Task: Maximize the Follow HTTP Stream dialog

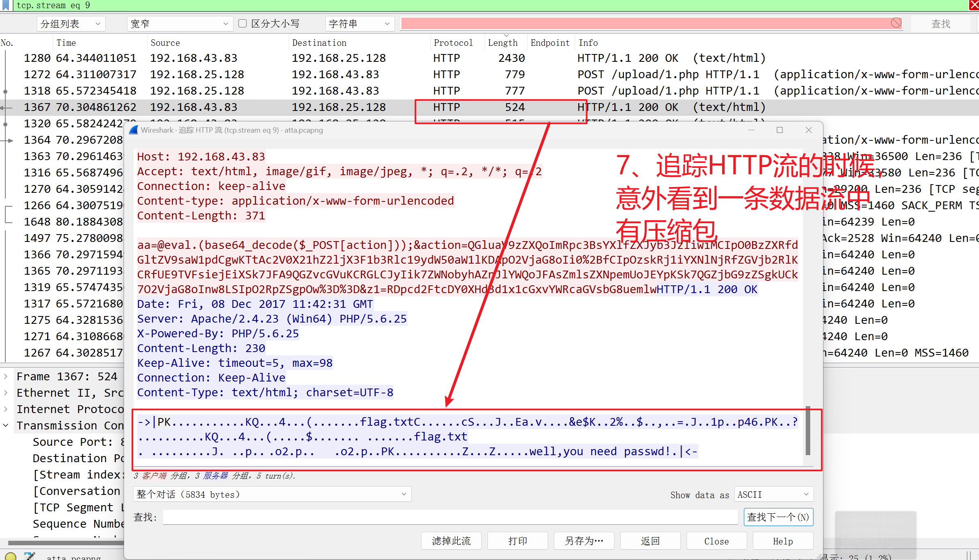Action: [780, 130]
